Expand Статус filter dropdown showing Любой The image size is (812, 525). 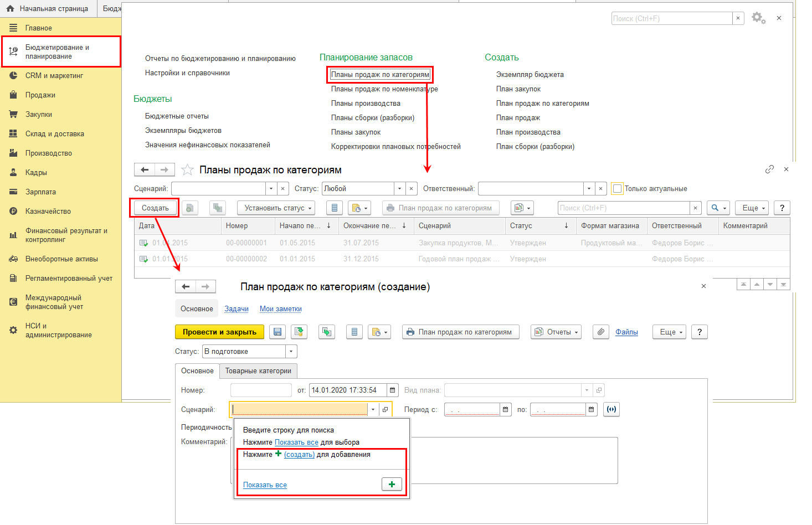click(399, 188)
